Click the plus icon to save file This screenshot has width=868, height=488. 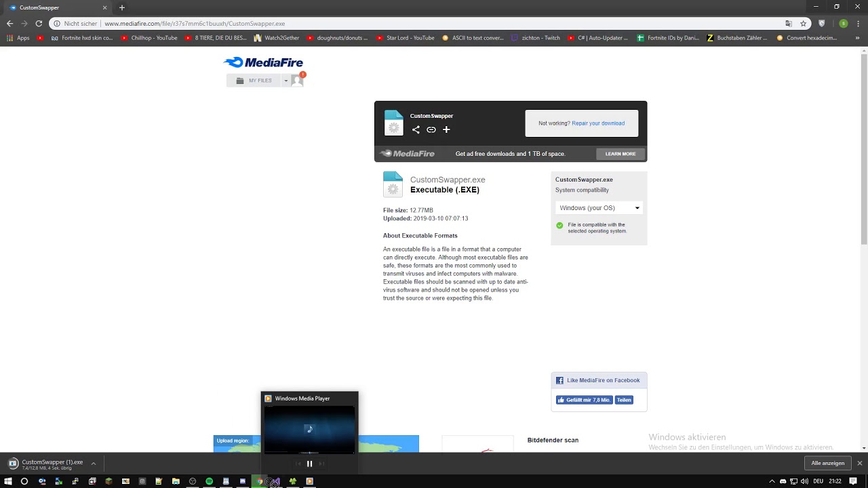tap(446, 129)
